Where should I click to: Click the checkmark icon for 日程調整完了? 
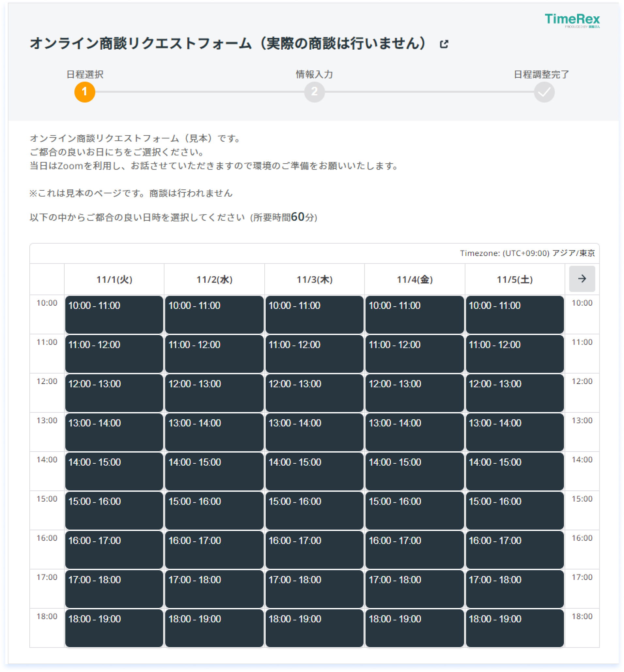tap(544, 91)
